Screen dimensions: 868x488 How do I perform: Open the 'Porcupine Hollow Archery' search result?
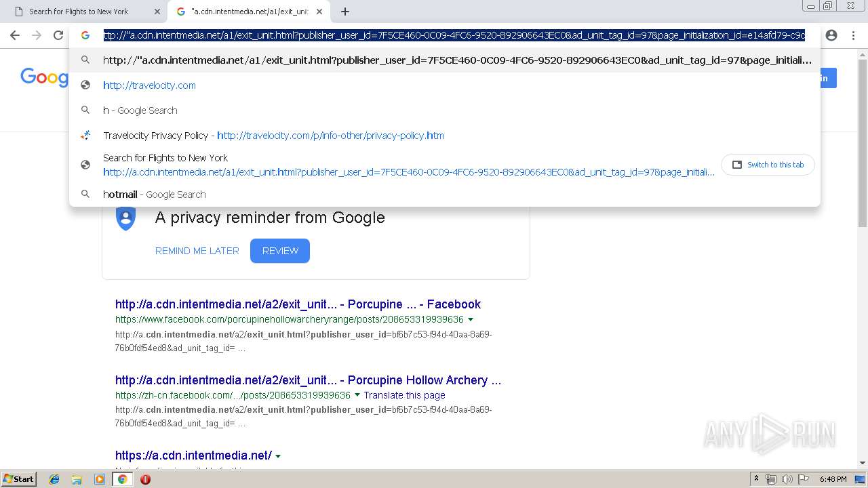tap(308, 380)
